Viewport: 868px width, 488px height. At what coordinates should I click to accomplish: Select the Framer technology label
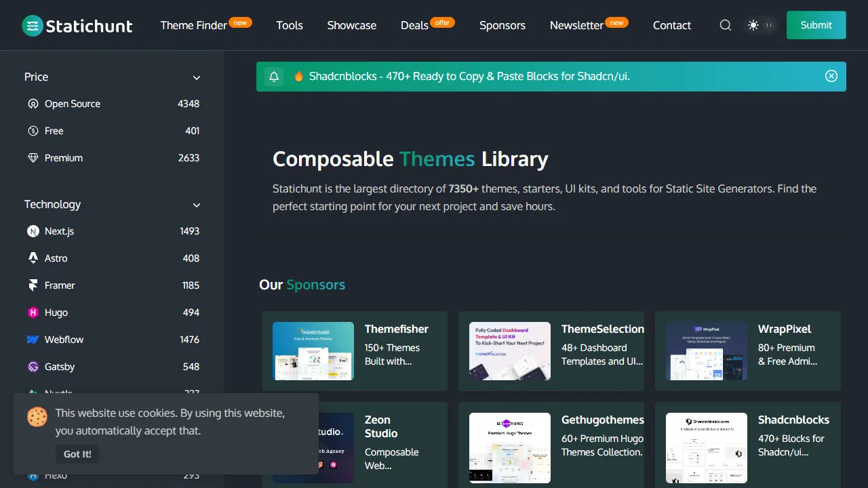(x=60, y=285)
